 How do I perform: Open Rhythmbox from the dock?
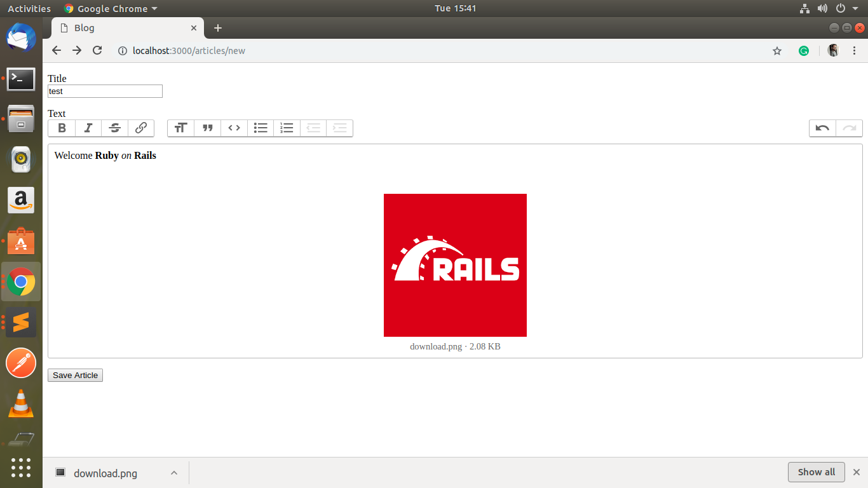(21, 159)
